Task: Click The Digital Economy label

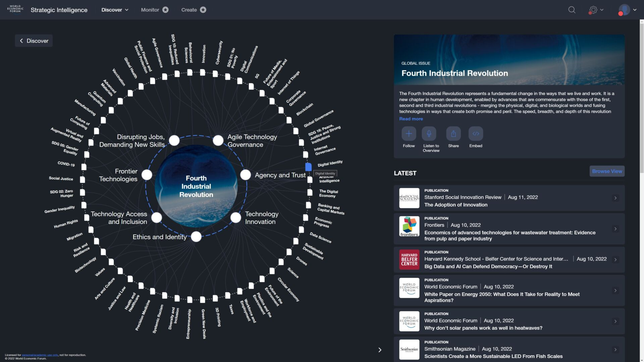Action: pos(328,193)
